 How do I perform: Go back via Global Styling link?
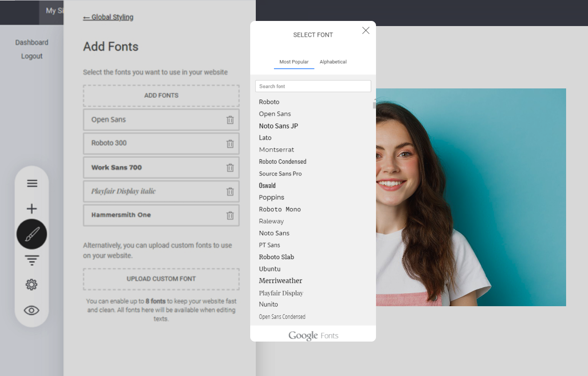[x=108, y=17]
